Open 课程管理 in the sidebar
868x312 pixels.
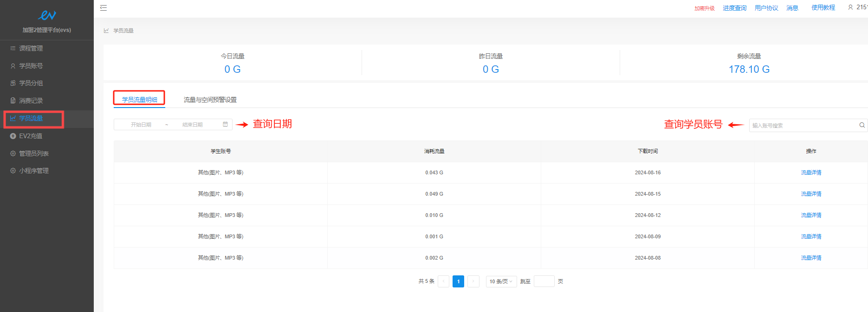tap(31, 48)
